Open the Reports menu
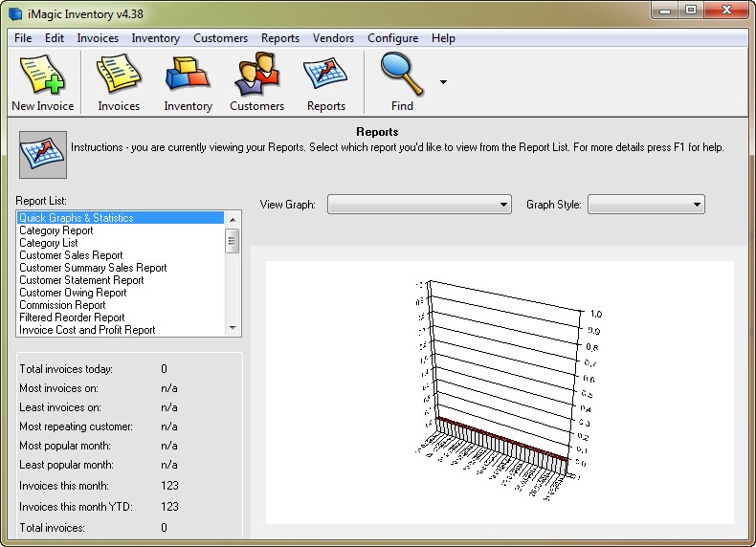Screen dimensions: 756x547 click(280, 38)
